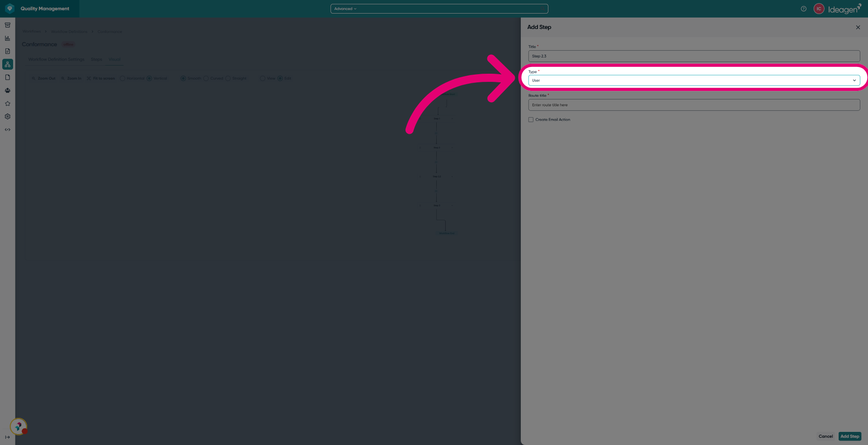This screenshot has width=868, height=445.
Task: Switch to the Visual tab
Action: pyautogui.click(x=114, y=59)
